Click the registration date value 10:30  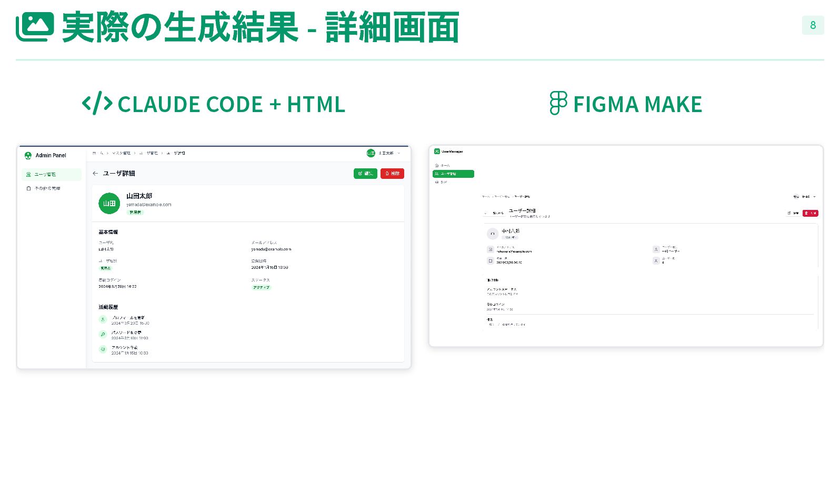click(269, 267)
